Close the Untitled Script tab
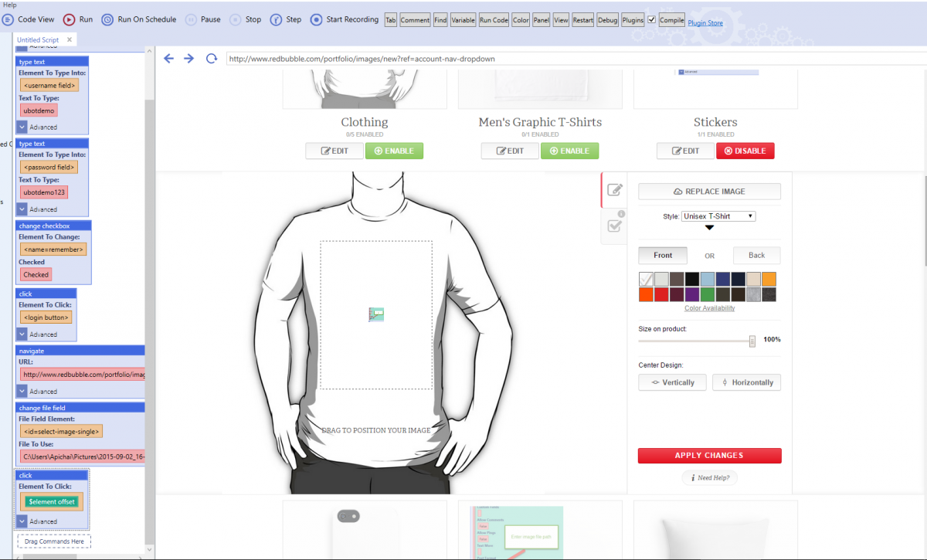Viewport: 927px width, 560px height. pyautogui.click(x=70, y=39)
